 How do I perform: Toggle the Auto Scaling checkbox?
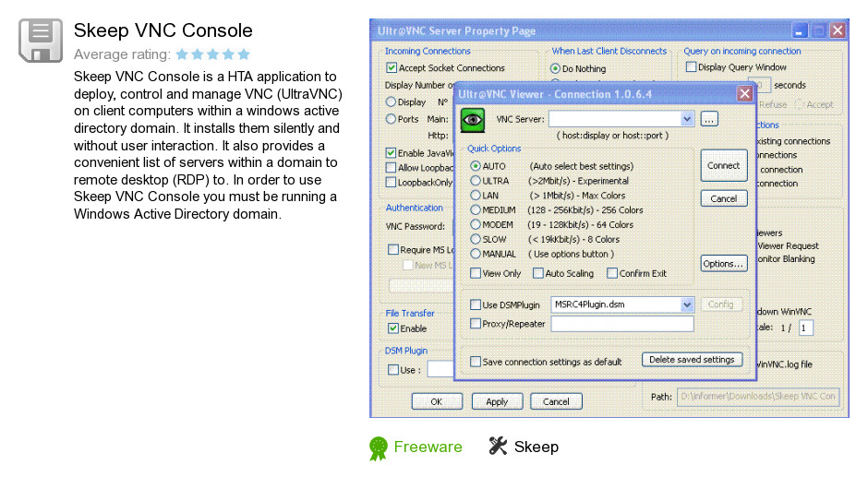[538, 273]
